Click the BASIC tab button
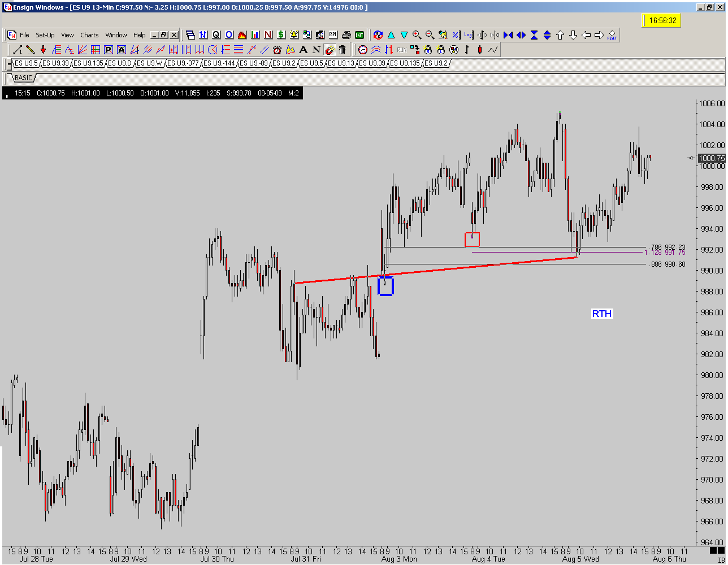Viewport: 728px width, 565px height. point(24,78)
